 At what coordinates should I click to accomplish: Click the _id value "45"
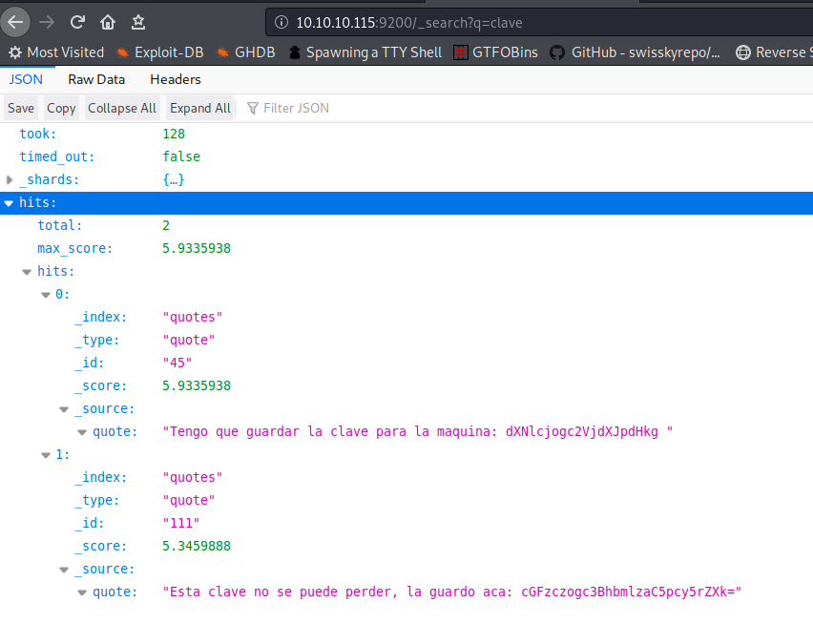[177, 363]
